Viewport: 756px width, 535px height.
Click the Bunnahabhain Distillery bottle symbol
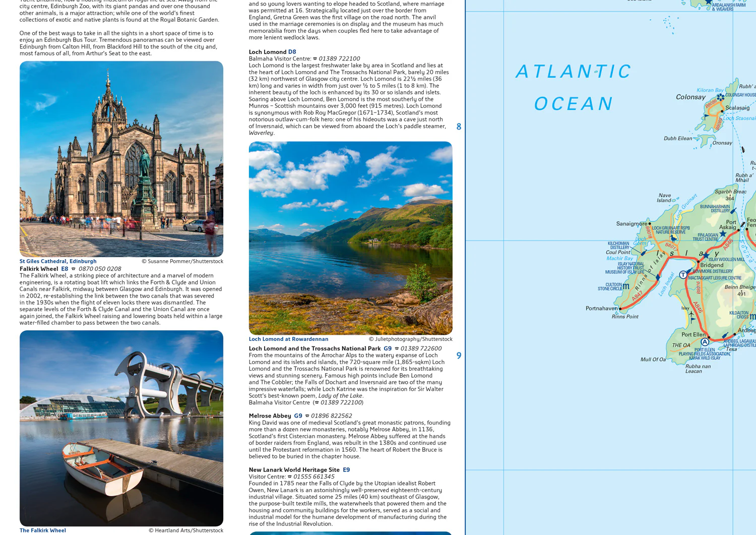point(733,211)
